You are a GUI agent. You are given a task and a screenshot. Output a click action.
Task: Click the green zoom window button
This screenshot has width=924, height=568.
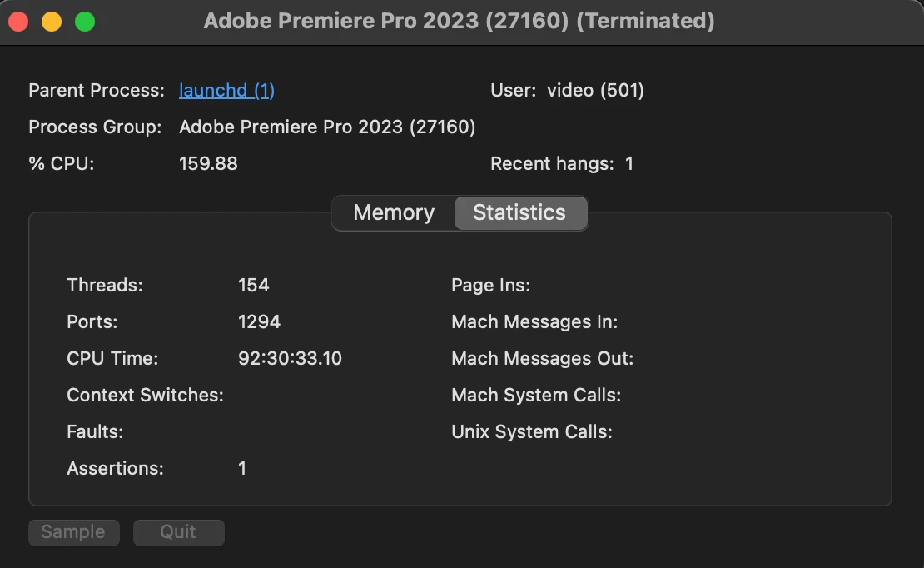pos(85,22)
